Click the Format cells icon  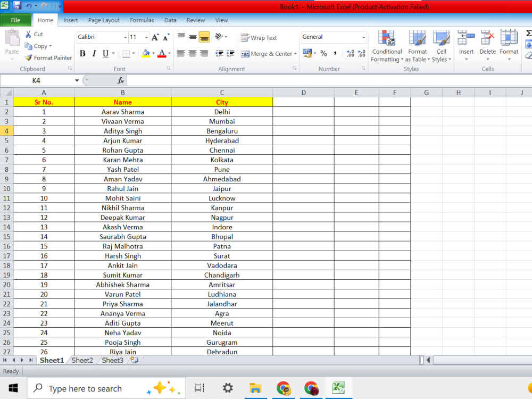509,37
